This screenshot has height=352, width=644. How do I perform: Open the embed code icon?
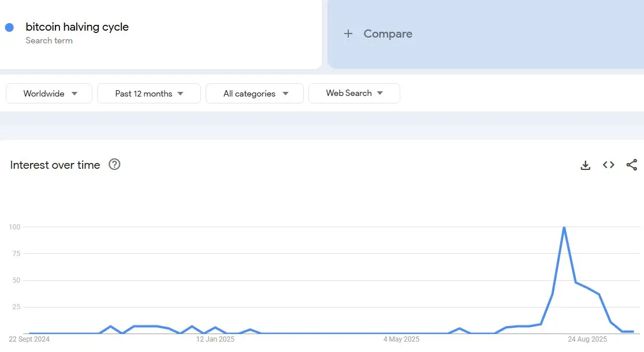(608, 165)
